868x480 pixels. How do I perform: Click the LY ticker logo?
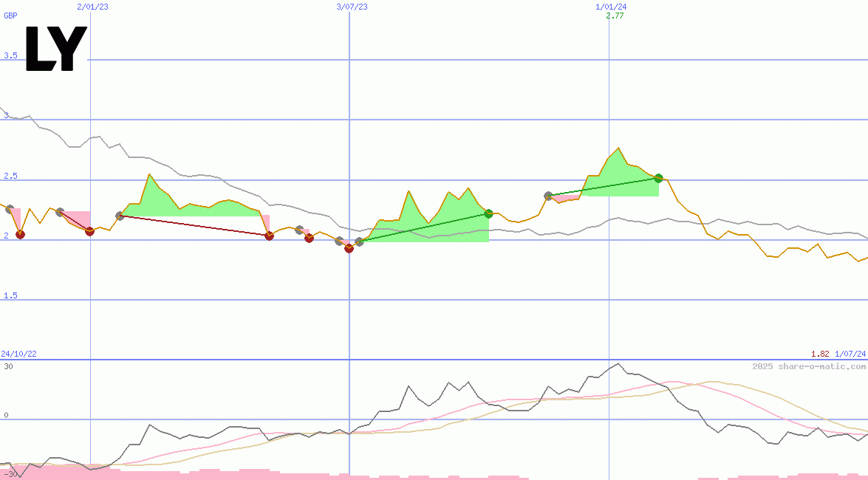56,49
